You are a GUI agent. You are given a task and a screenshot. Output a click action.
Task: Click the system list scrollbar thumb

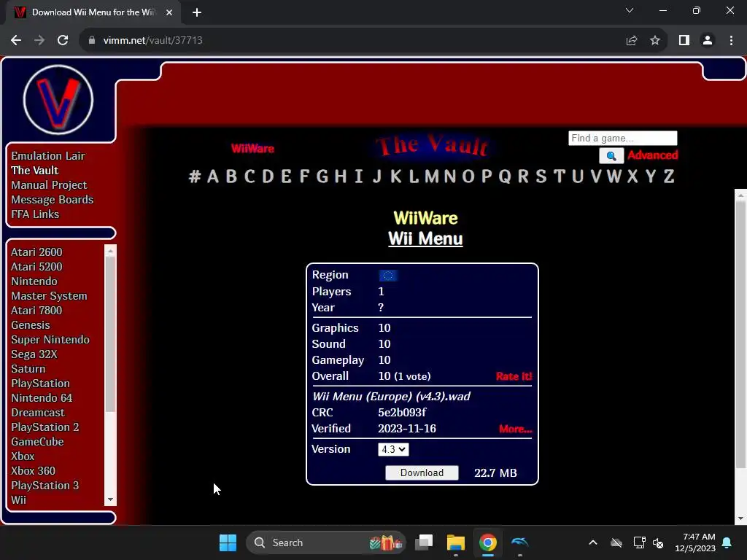pyautogui.click(x=111, y=334)
